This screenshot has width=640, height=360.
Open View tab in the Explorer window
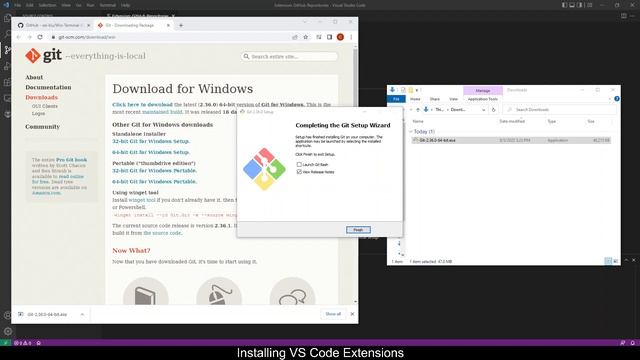tap(453, 99)
